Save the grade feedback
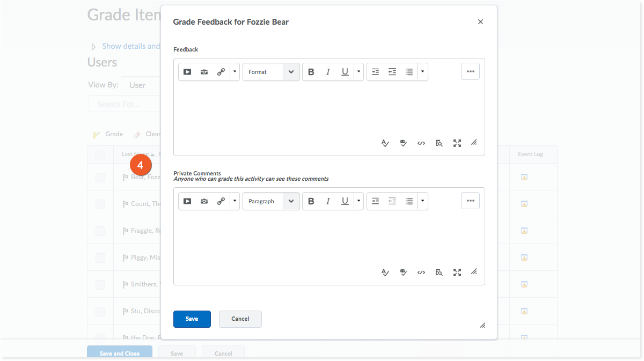This screenshot has height=361, width=644. pos(192,319)
